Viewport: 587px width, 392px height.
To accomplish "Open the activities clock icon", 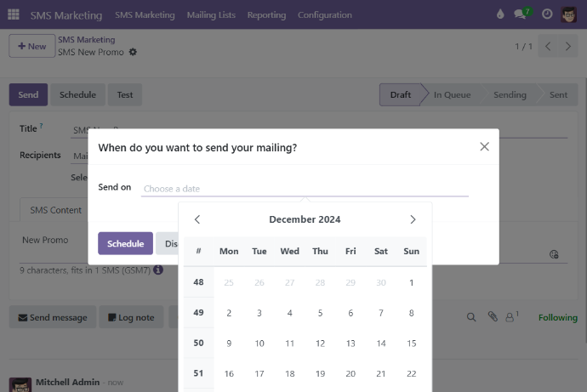I will point(547,14).
